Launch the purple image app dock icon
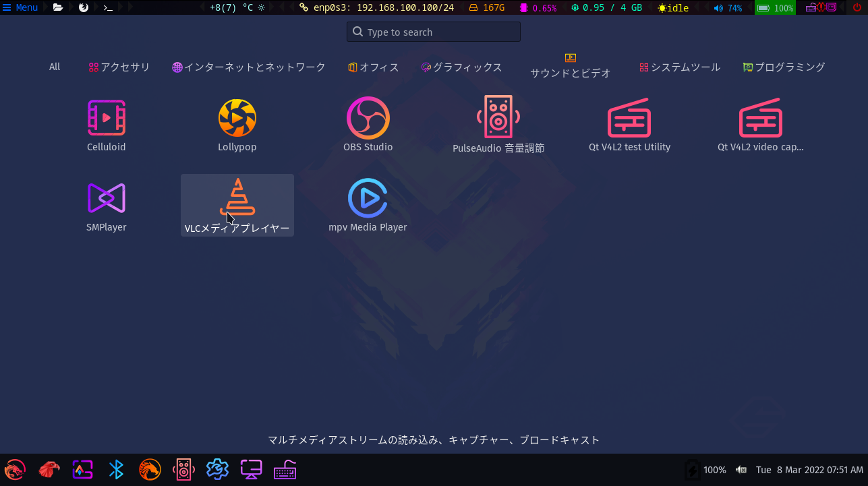The image size is (868, 486). [82, 469]
